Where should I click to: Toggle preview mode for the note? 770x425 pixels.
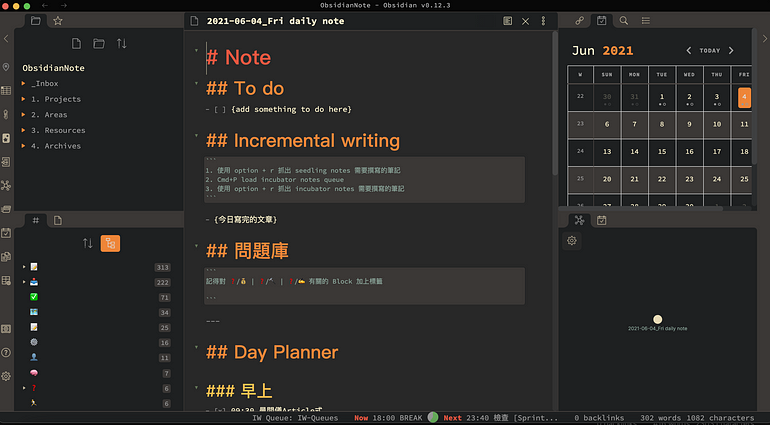click(508, 21)
